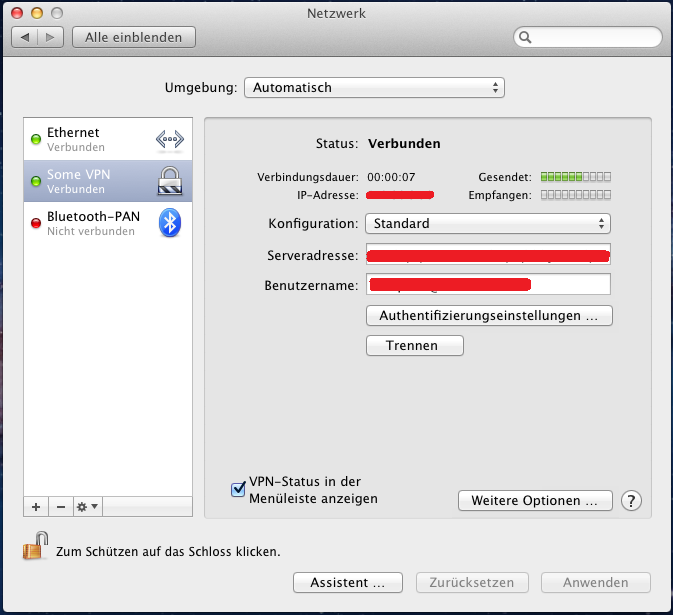Click the Bluetooth icon in service list
The width and height of the screenshot is (673, 615).
point(170,223)
